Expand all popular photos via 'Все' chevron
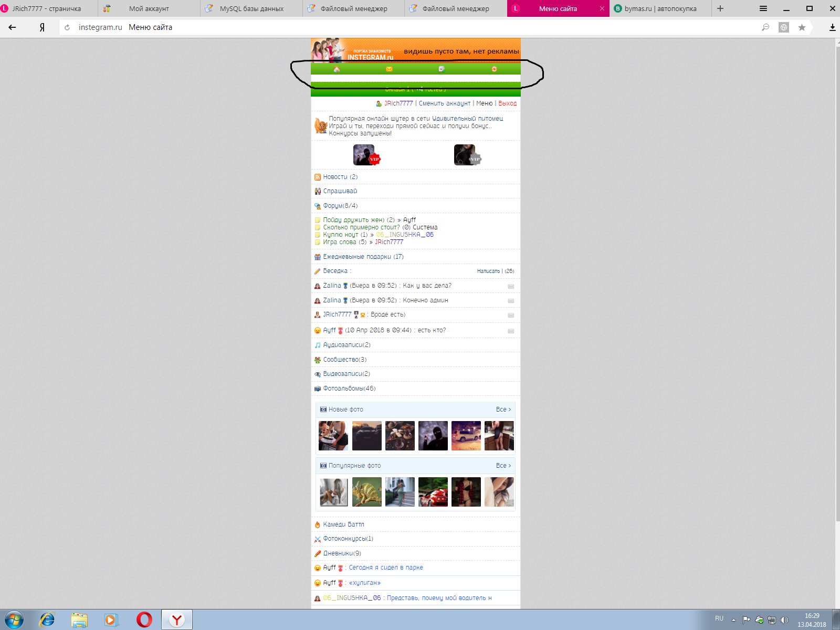840x630 pixels. click(x=503, y=466)
